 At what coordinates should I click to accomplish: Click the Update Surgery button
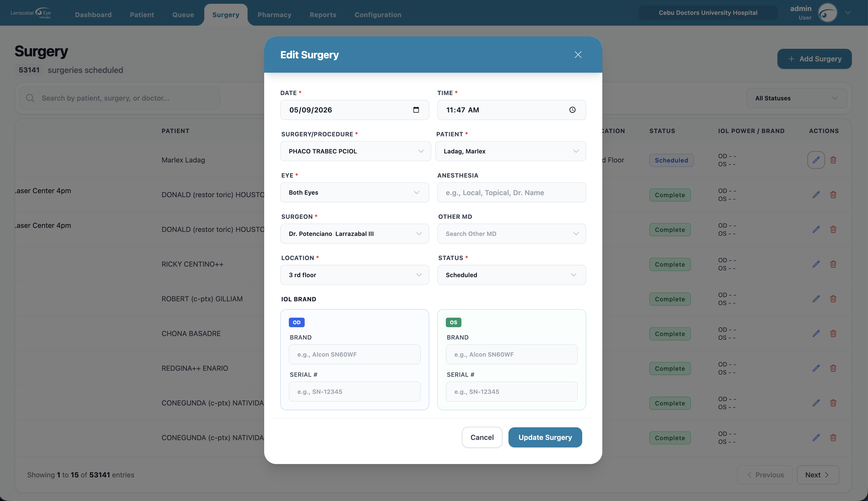(545, 437)
